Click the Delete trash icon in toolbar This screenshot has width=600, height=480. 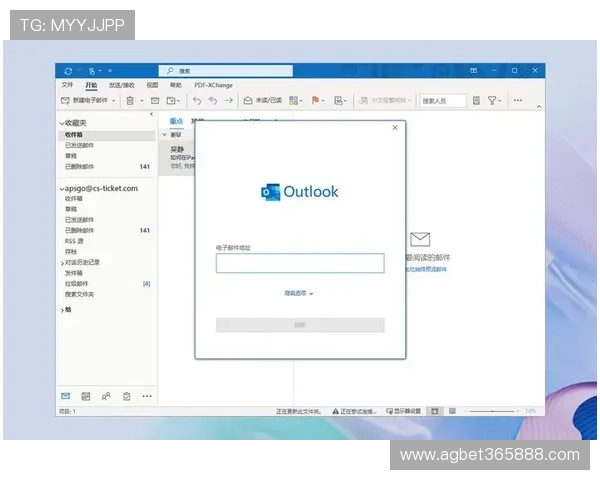tap(130, 101)
